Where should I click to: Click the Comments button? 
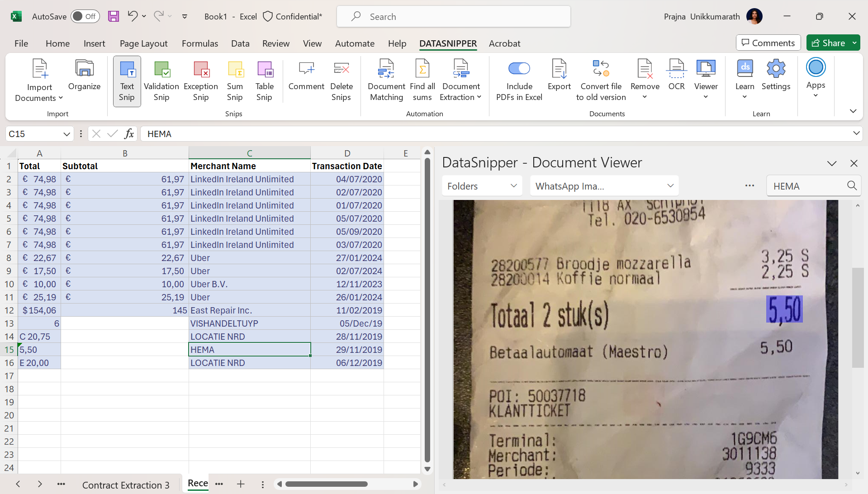pyautogui.click(x=768, y=43)
